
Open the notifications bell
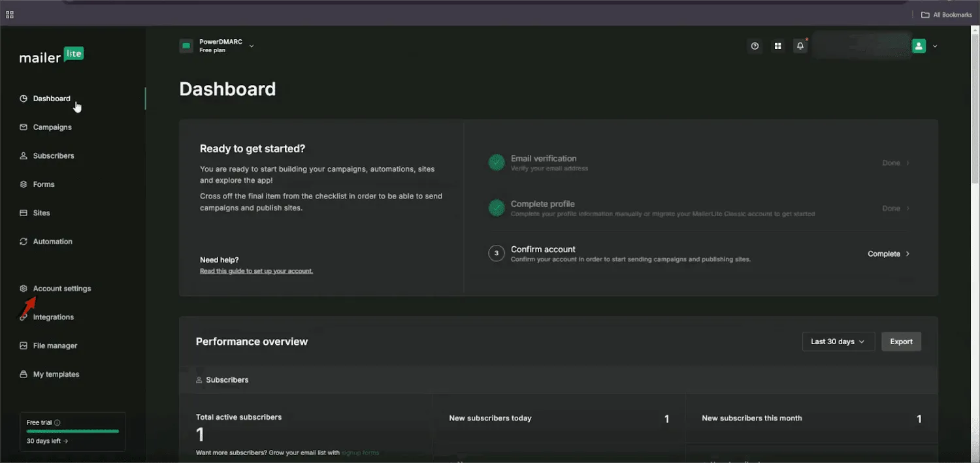pos(800,46)
